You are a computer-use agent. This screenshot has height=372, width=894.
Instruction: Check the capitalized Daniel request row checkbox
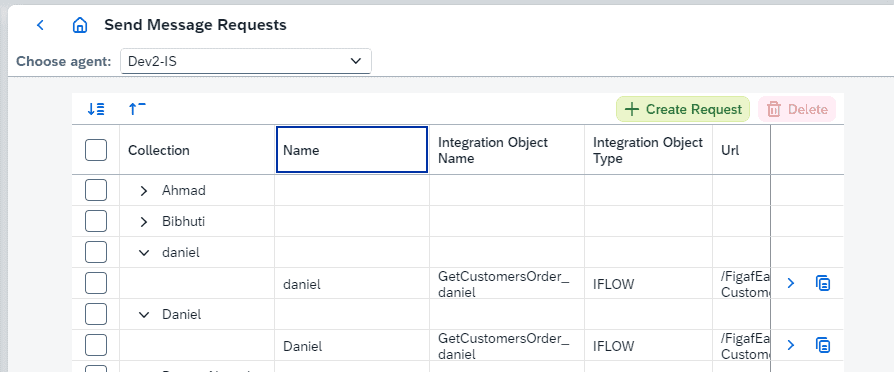(x=96, y=345)
